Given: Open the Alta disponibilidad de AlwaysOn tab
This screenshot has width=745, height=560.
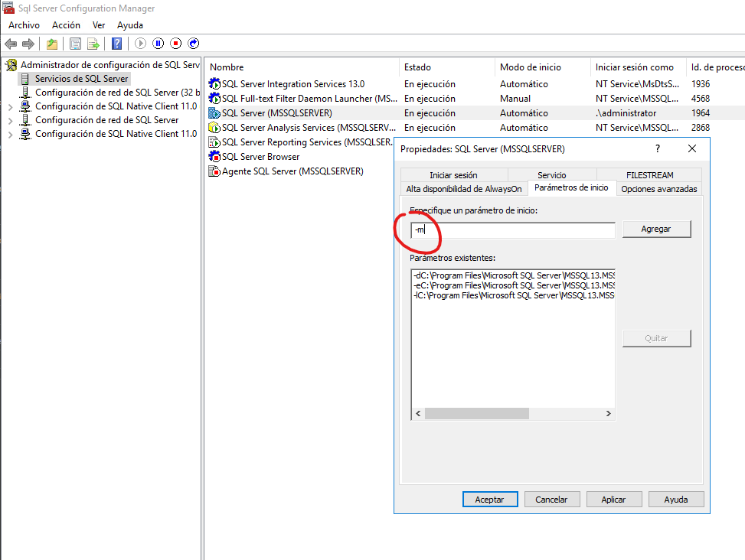Looking at the screenshot, I should tap(464, 189).
